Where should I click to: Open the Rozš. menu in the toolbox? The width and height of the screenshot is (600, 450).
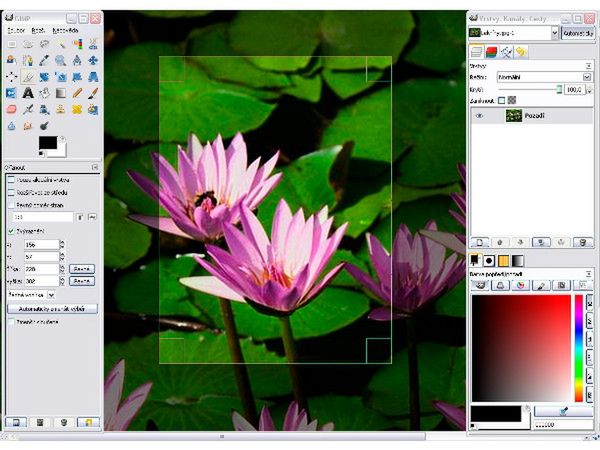coord(38,31)
